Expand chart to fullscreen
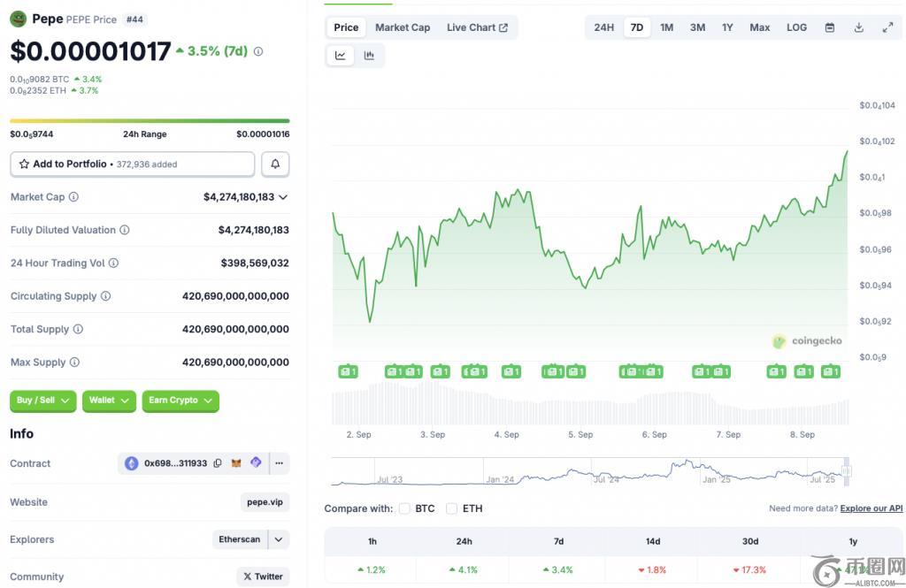The image size is (906, 588). point(887,27)
